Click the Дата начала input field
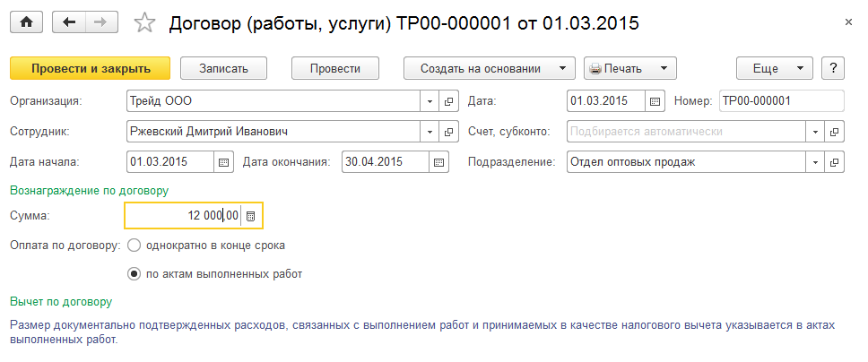Image resolution: width=868 pixels, height=362 pixels. (x=170, y=162)
